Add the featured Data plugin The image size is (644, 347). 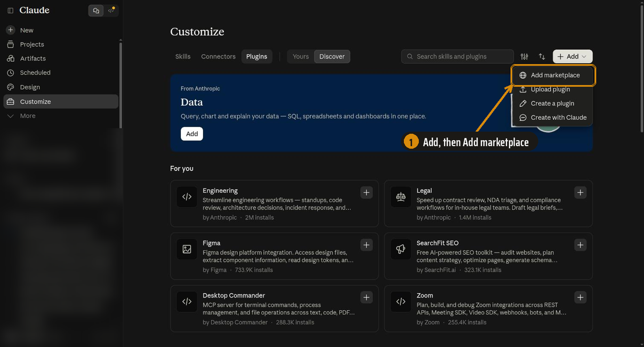pyautogui.click(x=192, y=134)
